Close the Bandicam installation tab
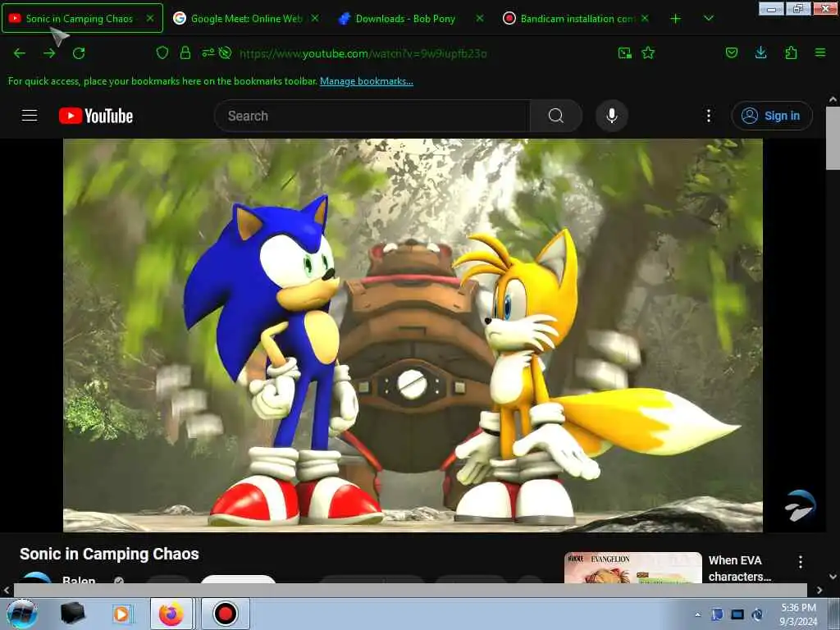Image resolution: width=840 pixels, height=630 pixels. (x=645, y=18)
